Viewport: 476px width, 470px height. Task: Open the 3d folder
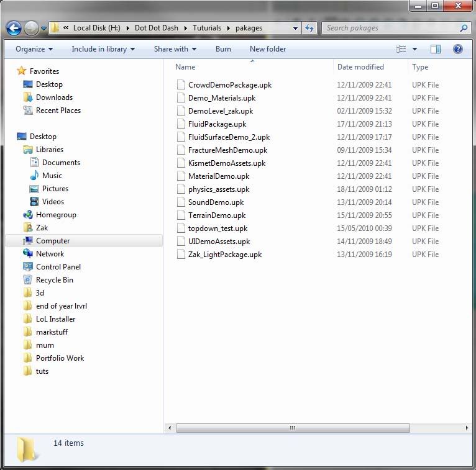[x=34, y=293]
